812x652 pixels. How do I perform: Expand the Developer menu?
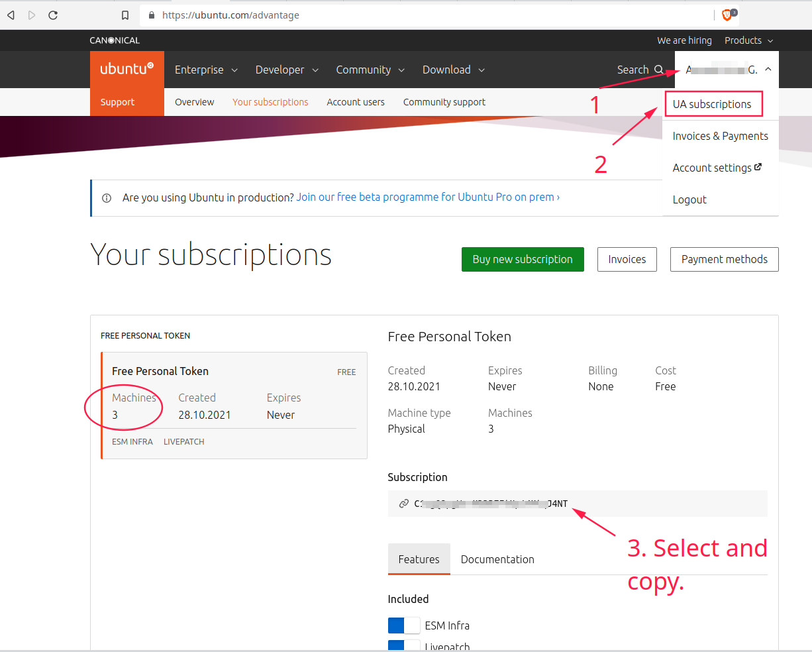coord(287,70)
